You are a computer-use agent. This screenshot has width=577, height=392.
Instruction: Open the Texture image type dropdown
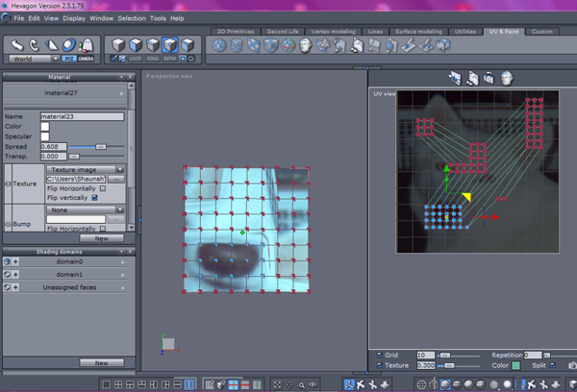(82, 168)
